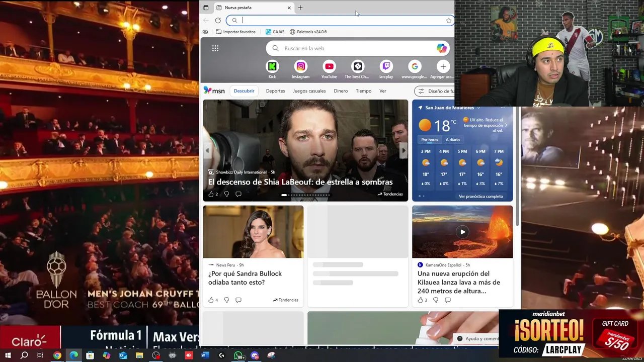Screen dimensions: 644x362
Task: Show next carousel story
Action: coord(404,150)
